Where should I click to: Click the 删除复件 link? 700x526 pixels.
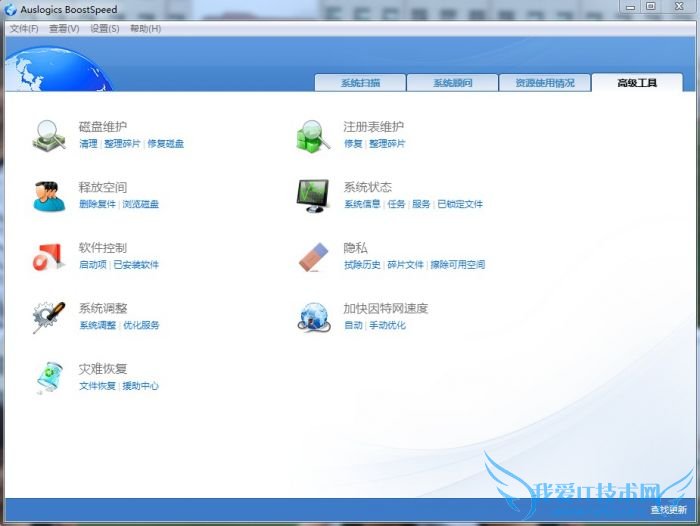[x=97, y=204]
